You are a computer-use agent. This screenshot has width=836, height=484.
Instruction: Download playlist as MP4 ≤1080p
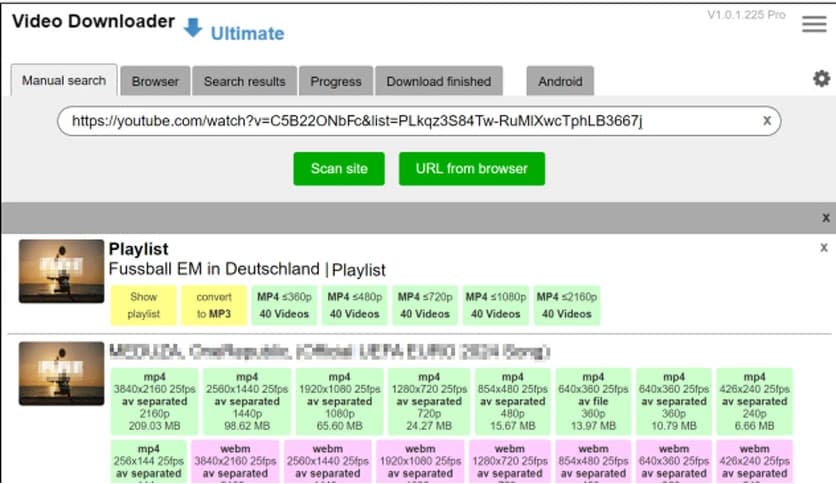(495, 305)
